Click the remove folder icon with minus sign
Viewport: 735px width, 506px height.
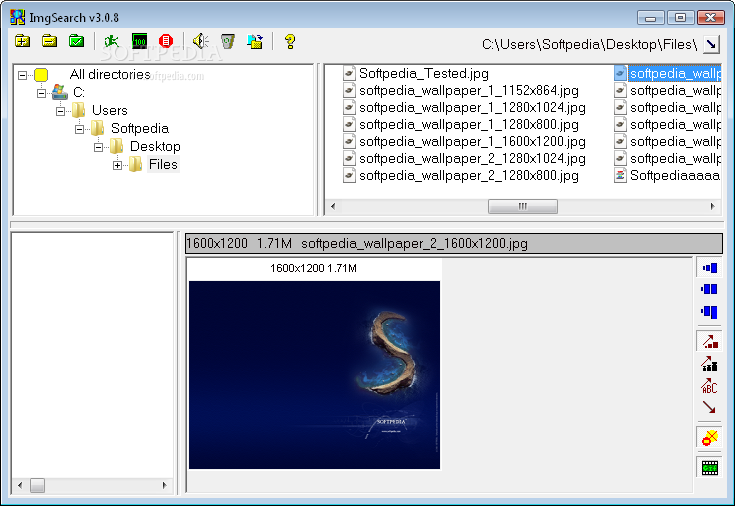pyautogui.click(x=49, y=41)
